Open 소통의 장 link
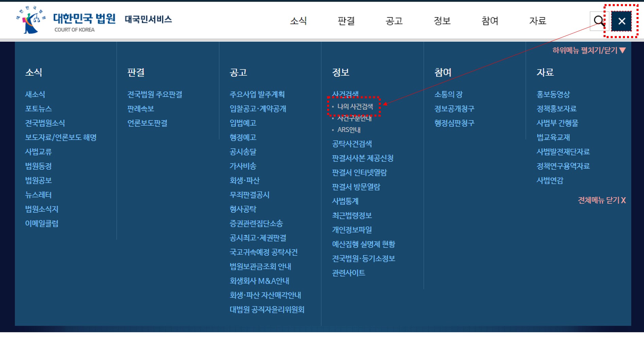644x340 pixels. click(448, 95)
